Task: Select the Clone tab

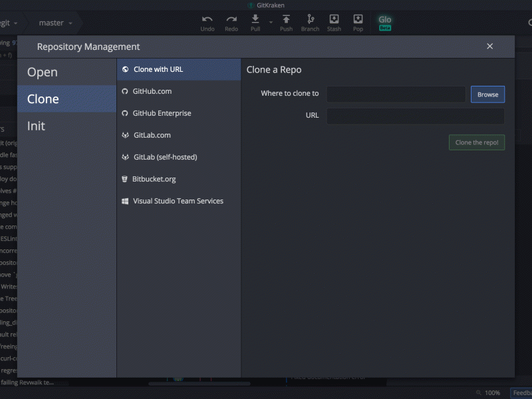Action: click(66, 98)
